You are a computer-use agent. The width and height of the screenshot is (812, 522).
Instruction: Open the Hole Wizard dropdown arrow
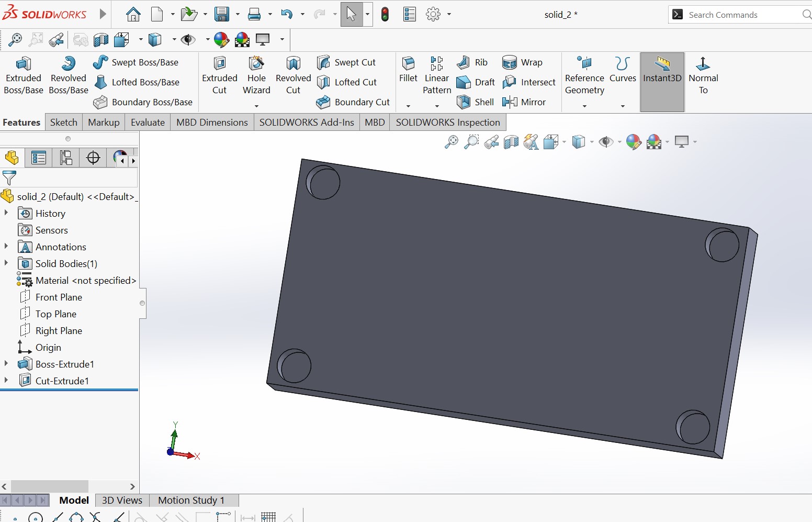click(x=256, y=106)
